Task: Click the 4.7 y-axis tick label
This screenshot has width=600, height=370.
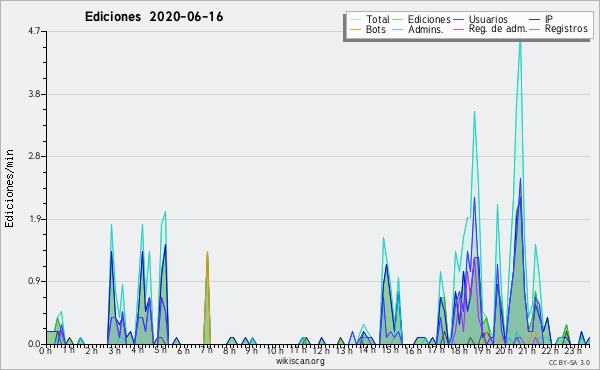Action: coord(34,31)
